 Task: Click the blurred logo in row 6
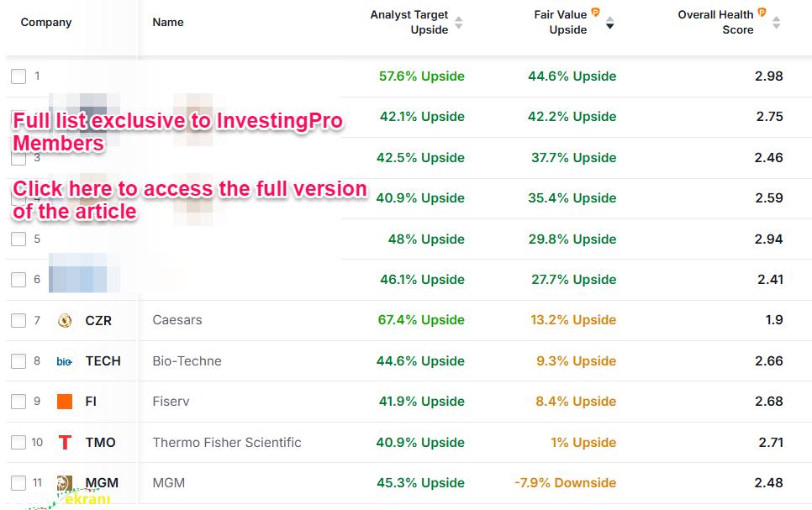click(x=77, y=279)
